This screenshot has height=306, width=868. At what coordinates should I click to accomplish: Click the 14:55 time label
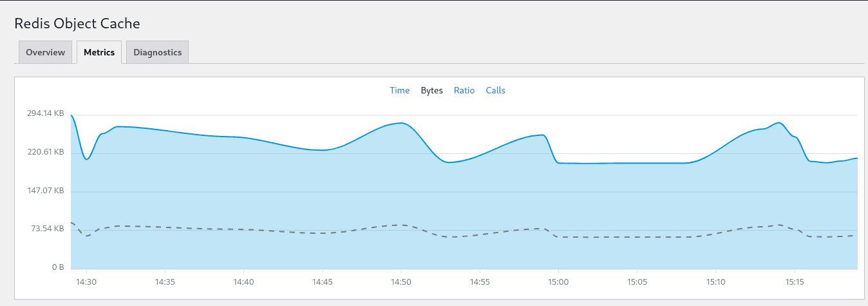tap(479, 282)
